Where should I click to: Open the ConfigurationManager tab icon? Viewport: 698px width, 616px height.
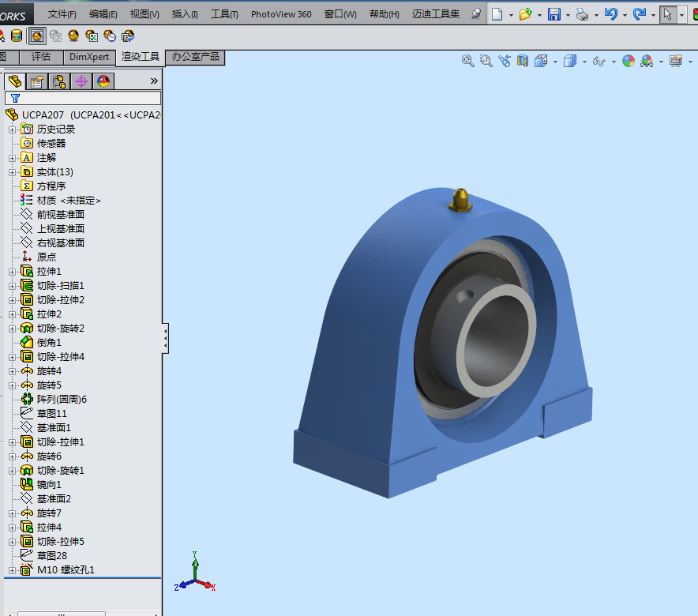[x=59, y=81]
